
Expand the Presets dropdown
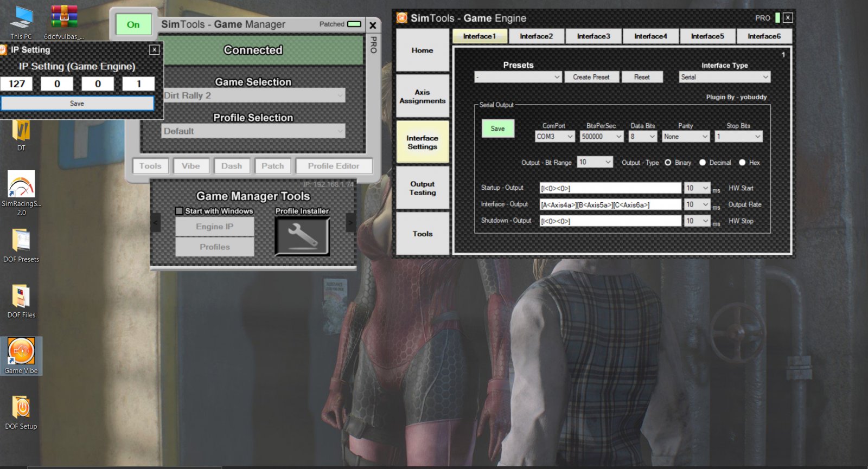518,77
